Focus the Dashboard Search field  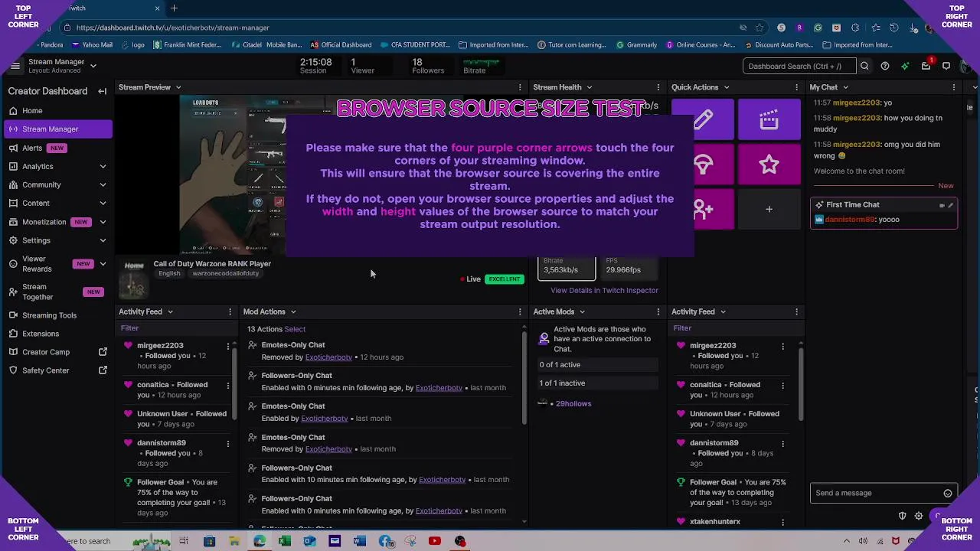[799, 66]
